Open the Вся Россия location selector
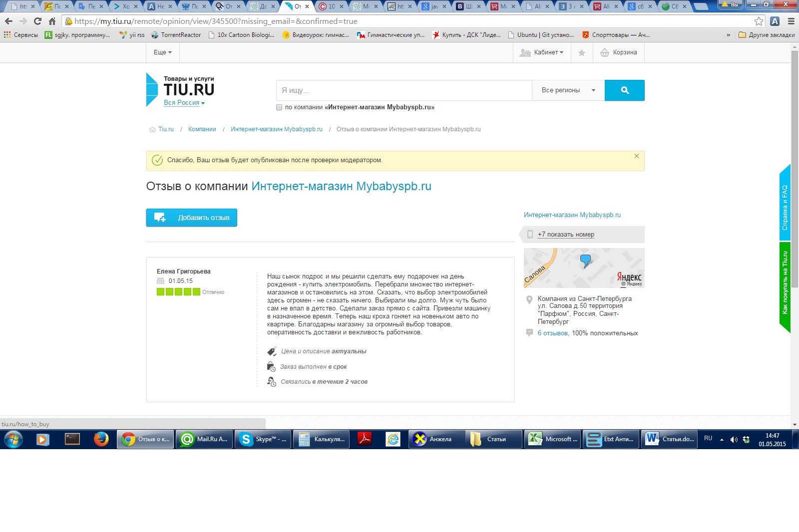The image size is (799, 532). pyautogui.click(x=184, y=103)
